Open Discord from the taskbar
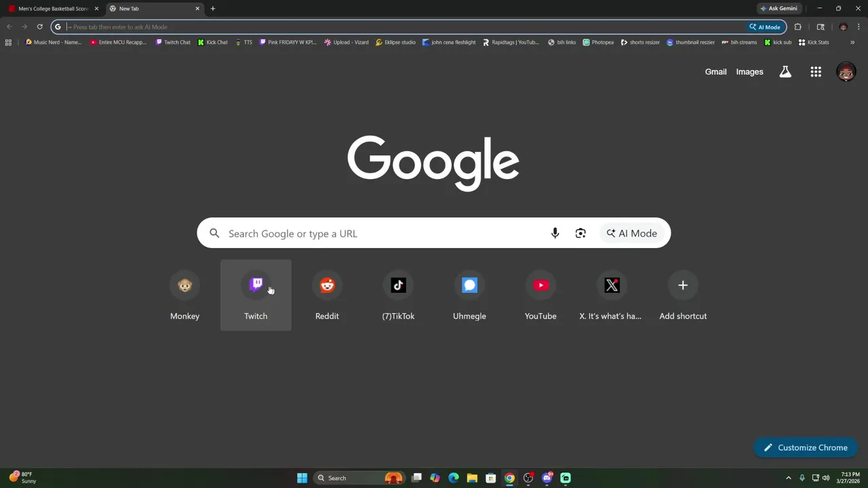868x488 pixels. [547, 478]
